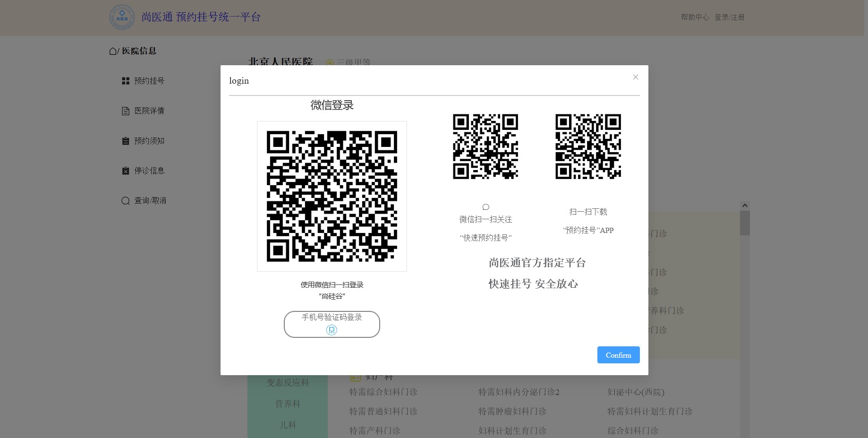Screen dimensions: 868x438
Task: Click the large WeChat login QR code
Action: [332, 196]
